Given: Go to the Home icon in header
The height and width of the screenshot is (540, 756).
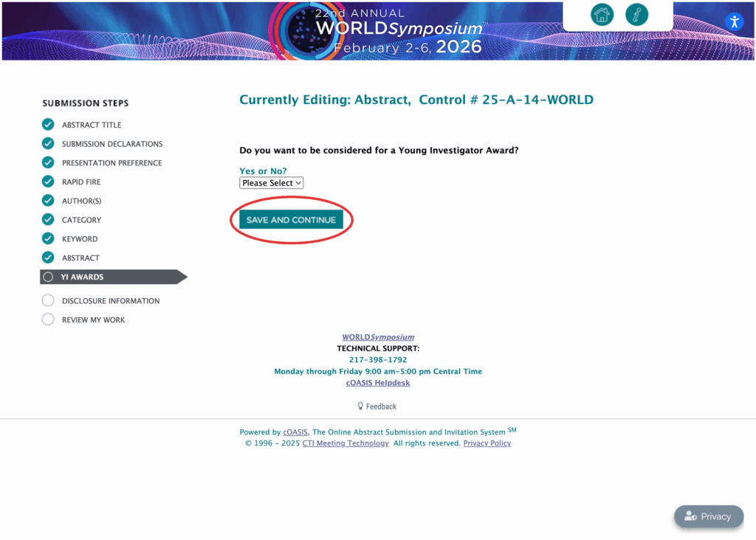Looking at the screenshot, I should [x=602, y=15].
